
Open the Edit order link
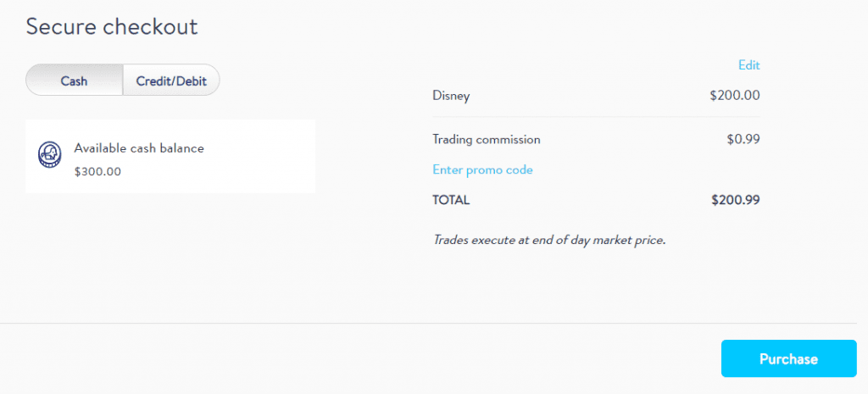coord(749,65)
